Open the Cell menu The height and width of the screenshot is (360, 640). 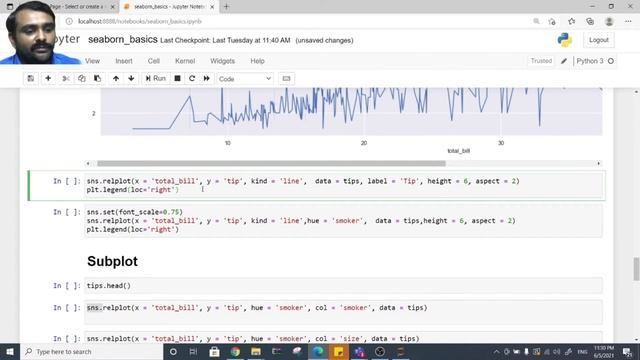pyautogui.click(x=153, y=61)
